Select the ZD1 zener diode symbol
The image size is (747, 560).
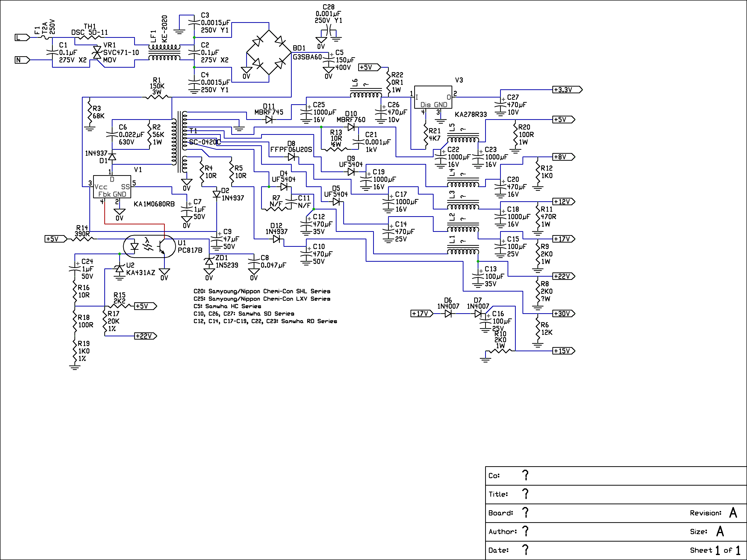[x=209, y=261]
